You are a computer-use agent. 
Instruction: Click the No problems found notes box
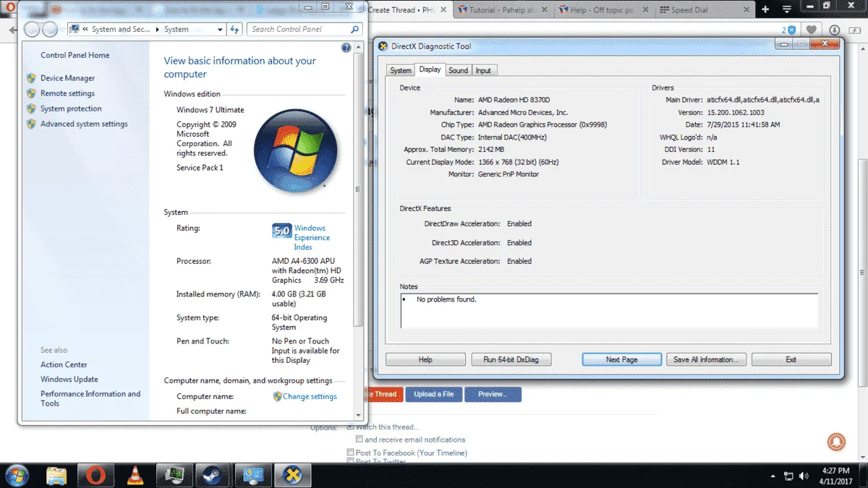[609, 310]
